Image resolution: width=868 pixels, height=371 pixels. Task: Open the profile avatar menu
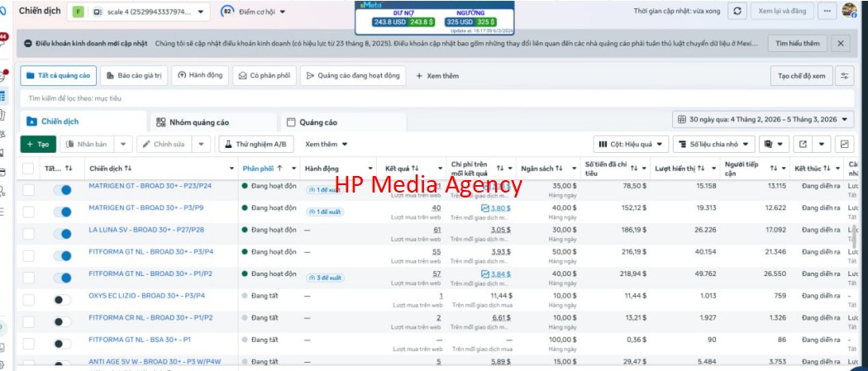(x=849, y=11)
